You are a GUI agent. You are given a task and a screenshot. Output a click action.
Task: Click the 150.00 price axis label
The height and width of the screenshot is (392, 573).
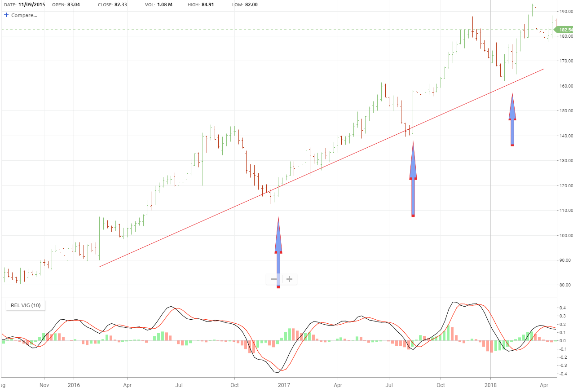tap(565, 111)
